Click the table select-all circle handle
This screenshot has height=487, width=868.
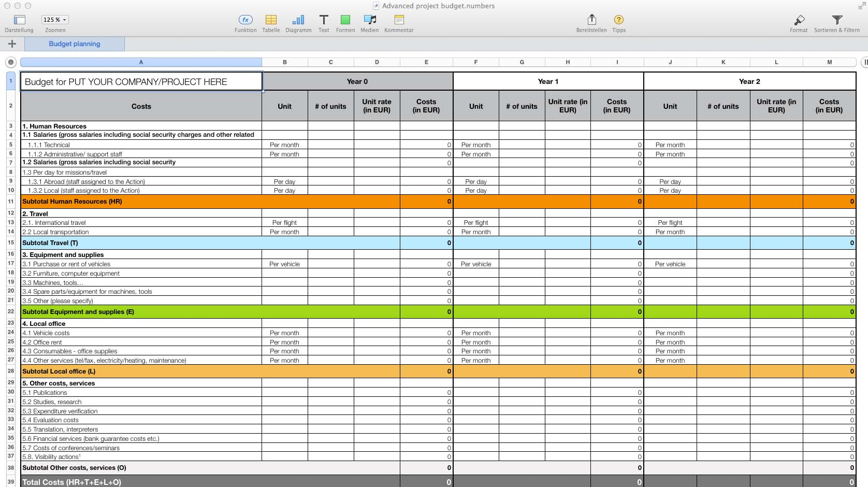pos(11,62)
